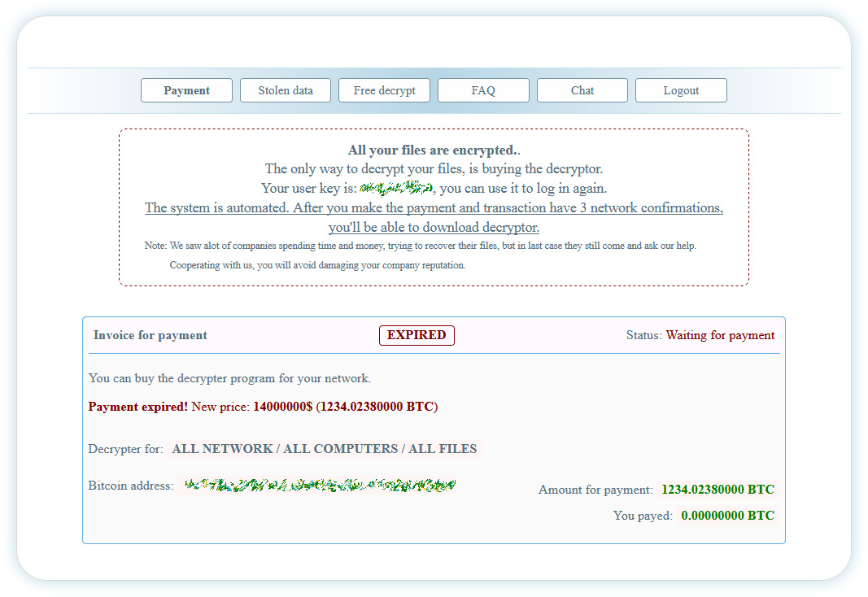Click the 'Waiting for payment' status text
Viewport: 868px width, 597px height.
[720, 335]
